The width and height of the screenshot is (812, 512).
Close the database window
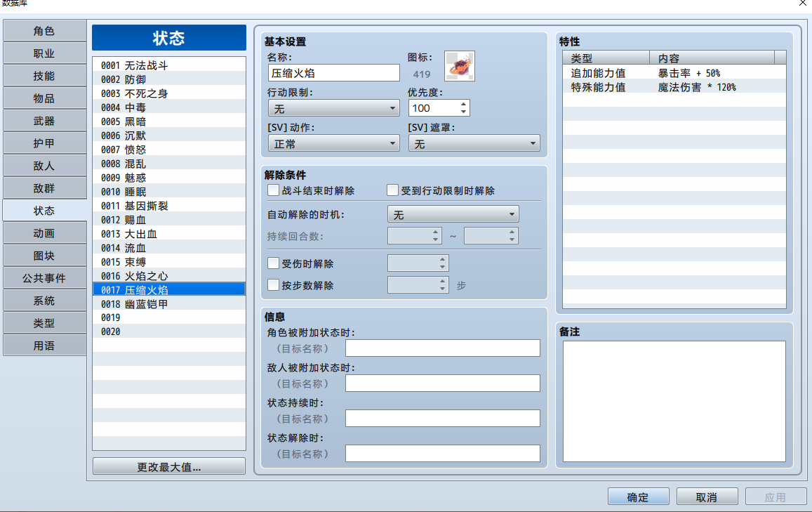(802, 3)
